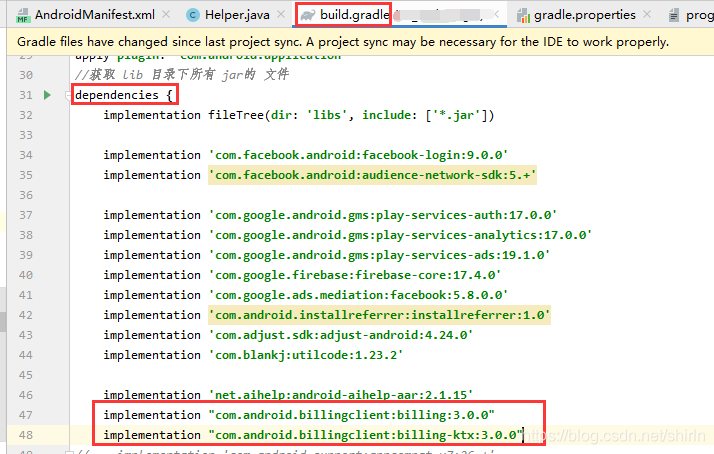Click the mediation:facebook:5.8.0.0 dependency
714x454 pixels.
pyautogui.click(x=358, y=295)
